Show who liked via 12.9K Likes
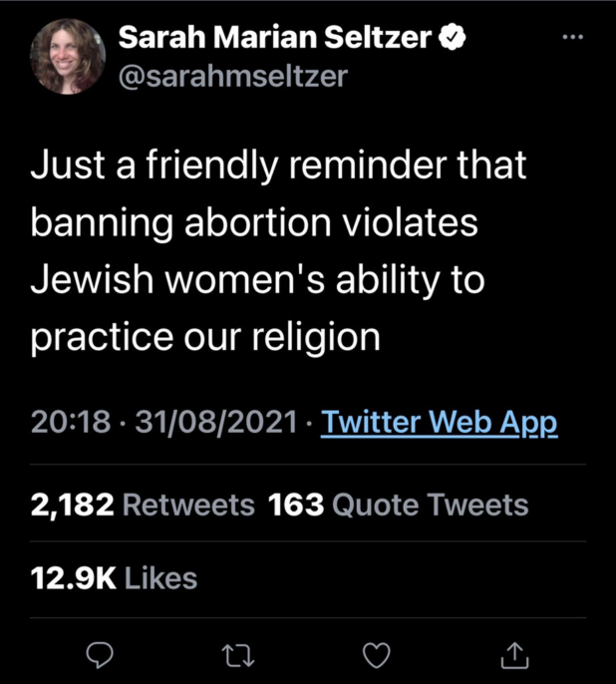The width and height of the screenshot is (616, 684). pos(114,577)
